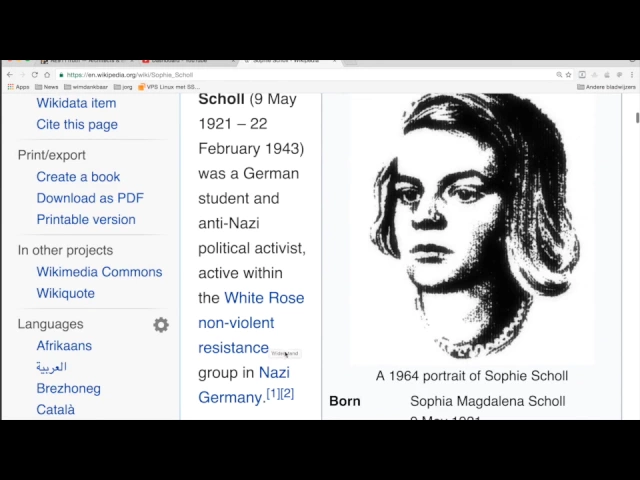
Task: Open the Wikidata item link
Action: pos(76,103)
